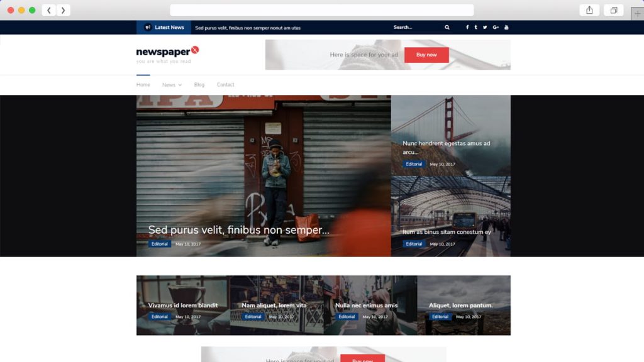
Task: Click the browser address bar
Action: tap(321, 10)
